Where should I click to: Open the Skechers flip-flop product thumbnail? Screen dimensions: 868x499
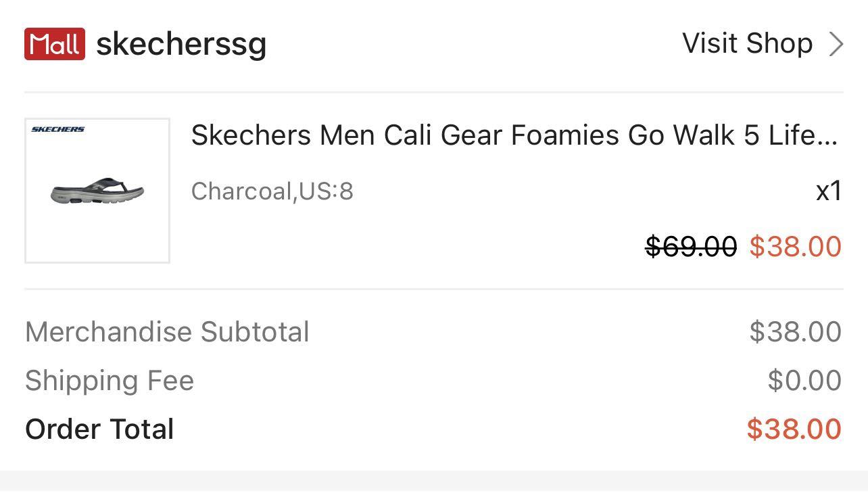[97, 191]
